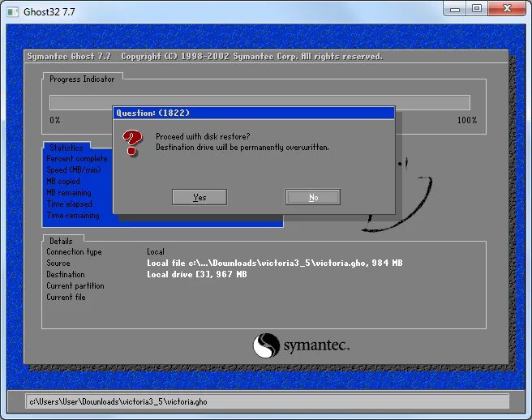Click the Percent complete label
Image resolution: width=532 pixels, height=420 pixels.
[x=77, y=158]
